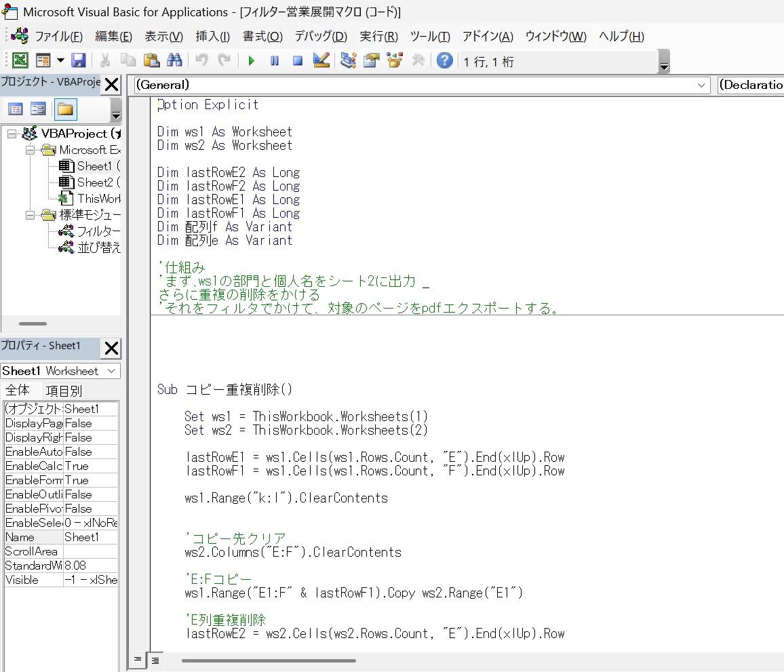Switch to Procedure View at bottom left
784x672 pixels.
coord(137,660)
